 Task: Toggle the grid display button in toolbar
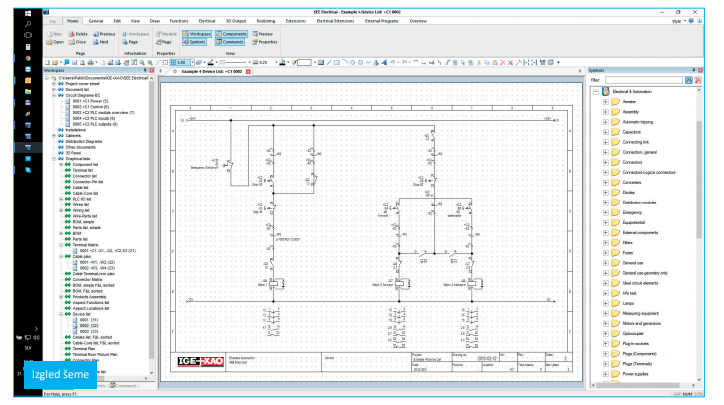(173, 62)
